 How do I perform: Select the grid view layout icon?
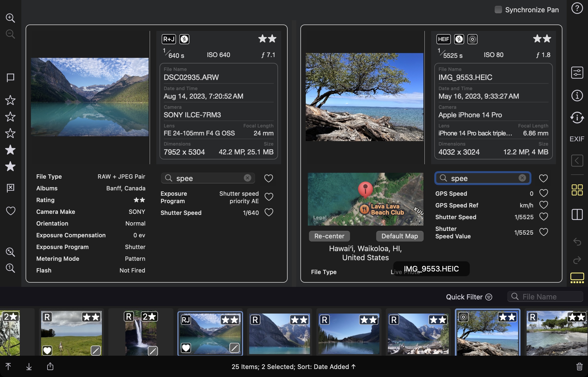pos(577,190)
